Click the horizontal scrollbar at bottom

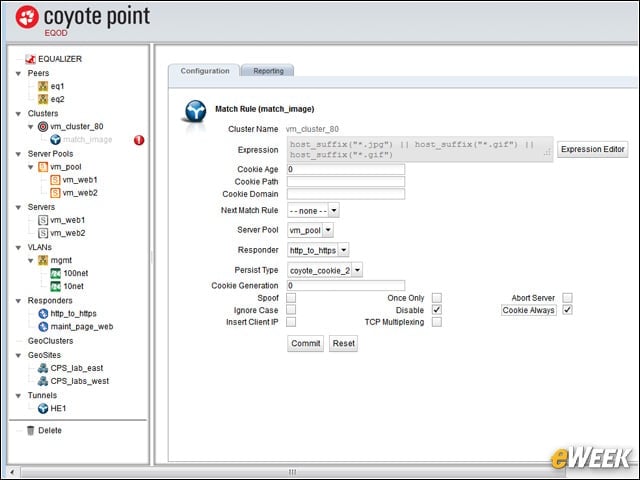(x=293, y=472)
